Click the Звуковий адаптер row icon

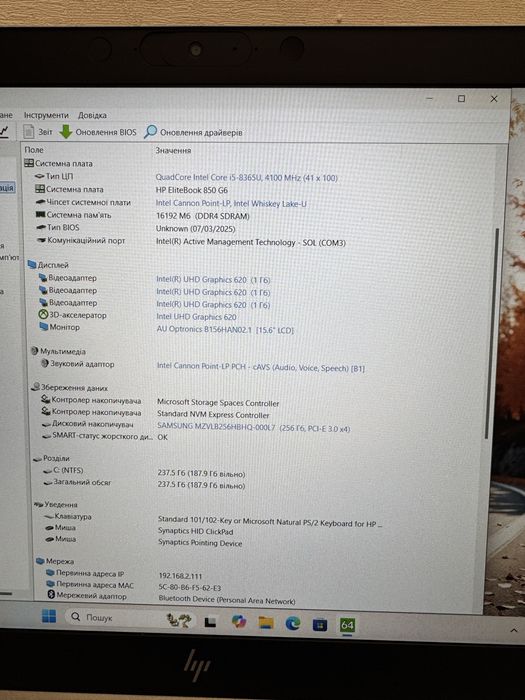tap(45, 363)
